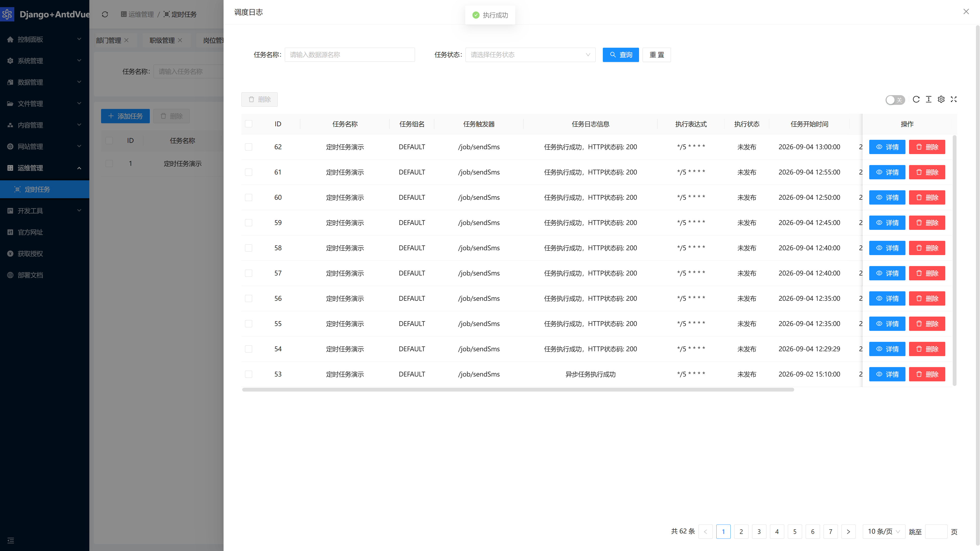The height and width of the screenshot is (551, 980).
Task: View 详情 for log ID 60
Action: click(x=887, y=197)
